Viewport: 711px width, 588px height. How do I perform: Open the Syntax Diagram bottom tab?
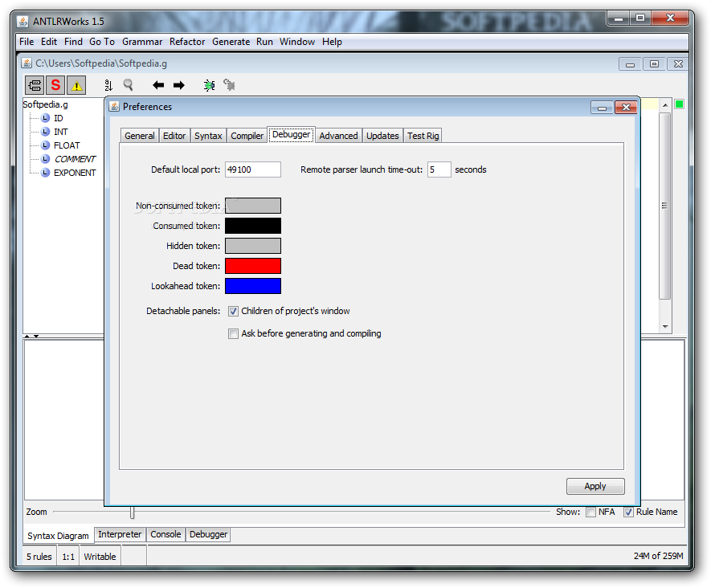click(x=58, y=536)
